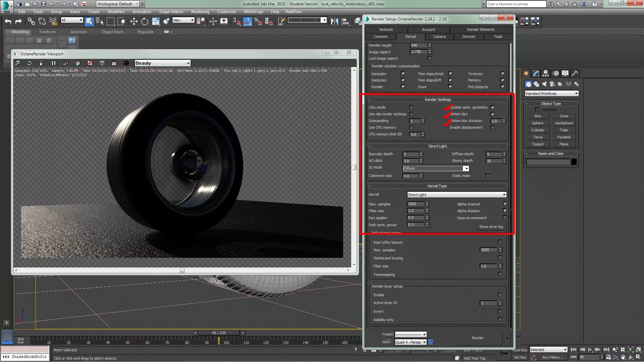Screen dimensions: 644x362
Task: Click the Mirror tool icon
Action: pyautogui.click(x=334, y=21)
